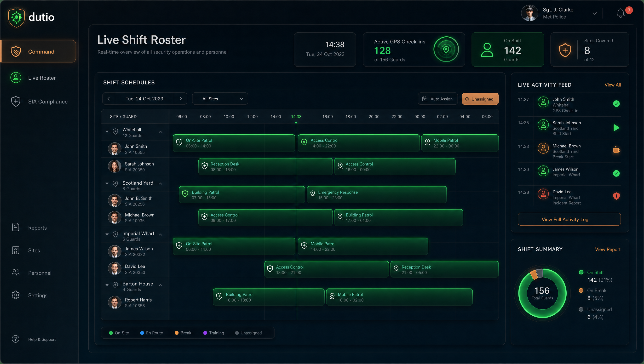644x364 pixels.
Task: Click the dutio shield logo
Action: click(17, 17)
